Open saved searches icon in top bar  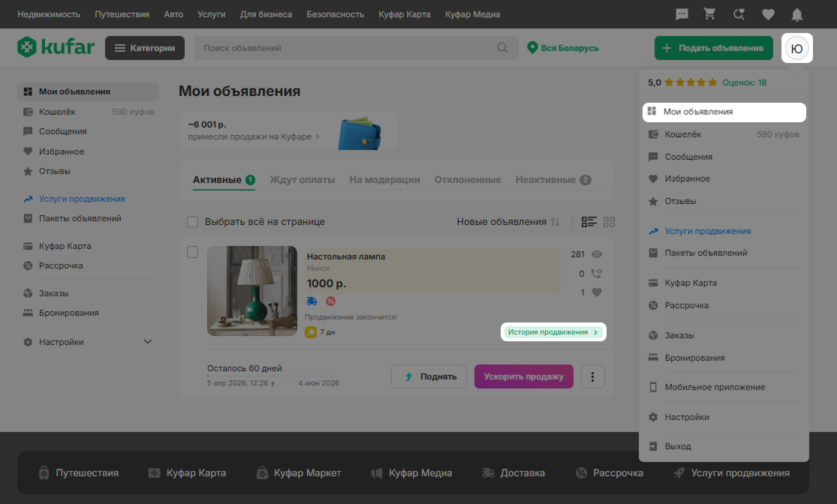click(739, 14)
